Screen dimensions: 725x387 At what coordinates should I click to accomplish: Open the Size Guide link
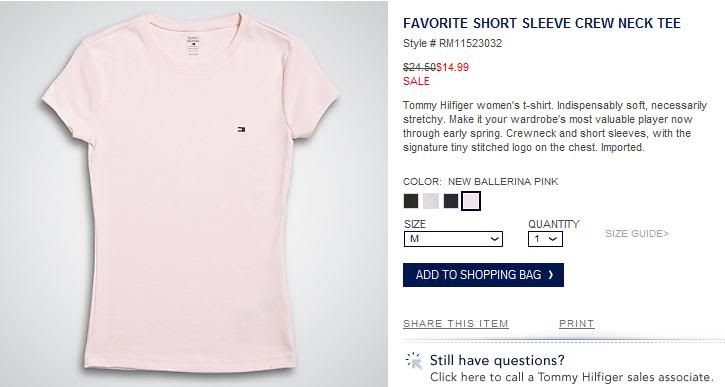pos(637,233)
